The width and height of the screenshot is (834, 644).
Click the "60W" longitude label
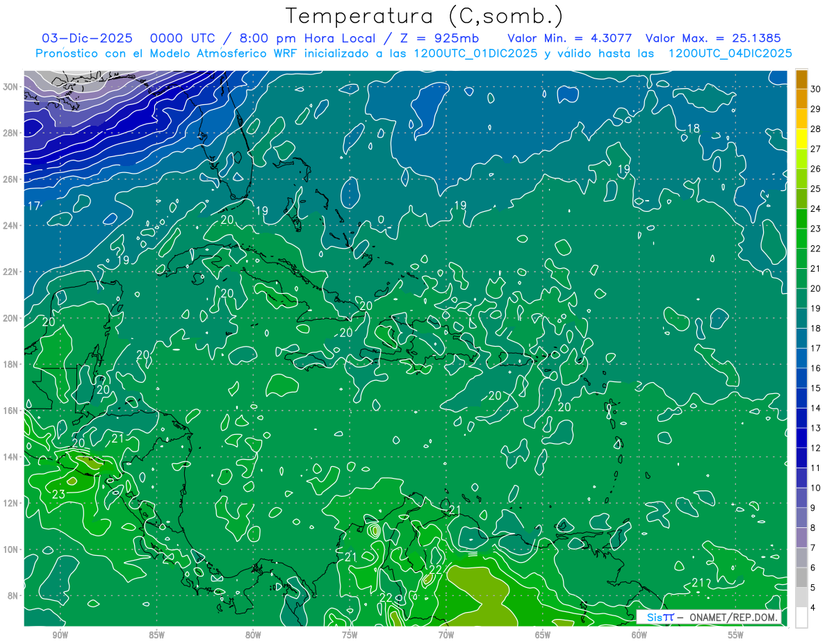[639, 635]
